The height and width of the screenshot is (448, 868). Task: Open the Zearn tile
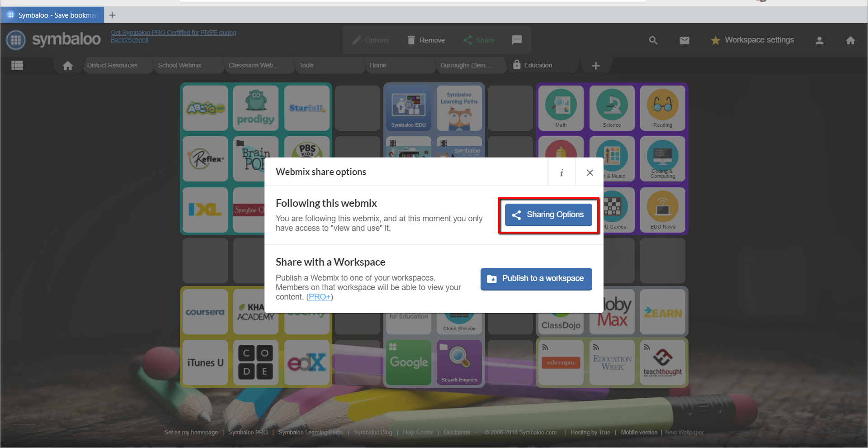tap(663, 312)
